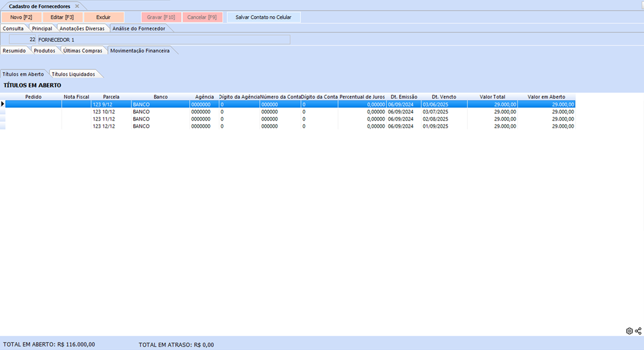
Task: Close the Cadastro de Fornecedores tab
Action: 77,6
